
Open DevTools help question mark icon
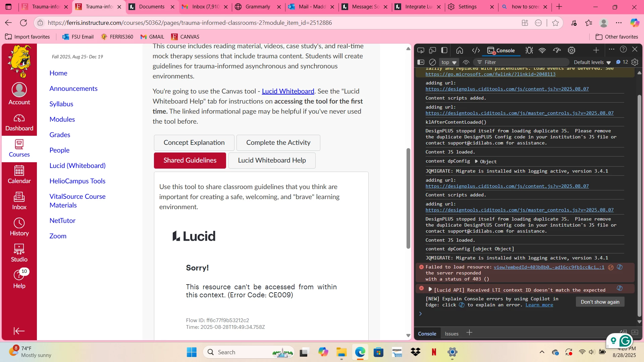pyautogui.click(x=623, y=49)
